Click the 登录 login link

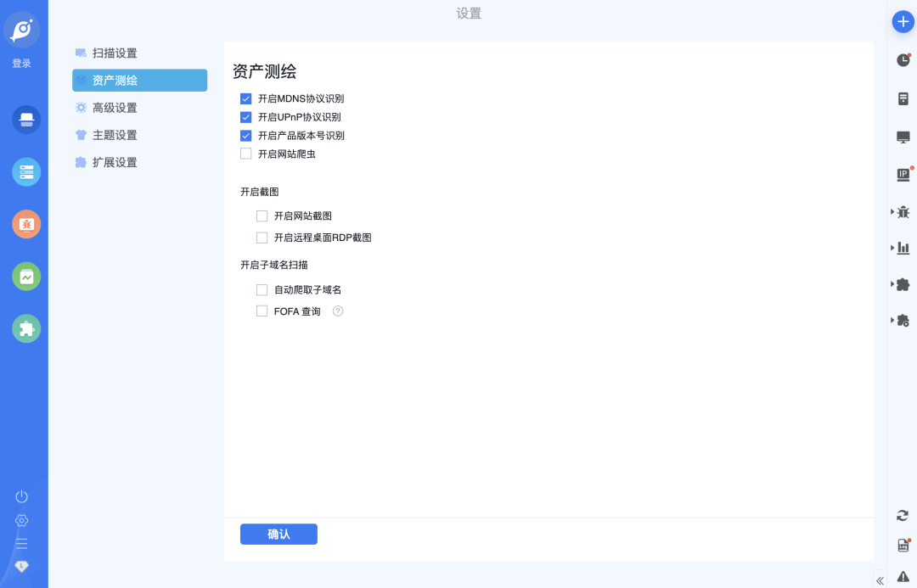(20, 62)
